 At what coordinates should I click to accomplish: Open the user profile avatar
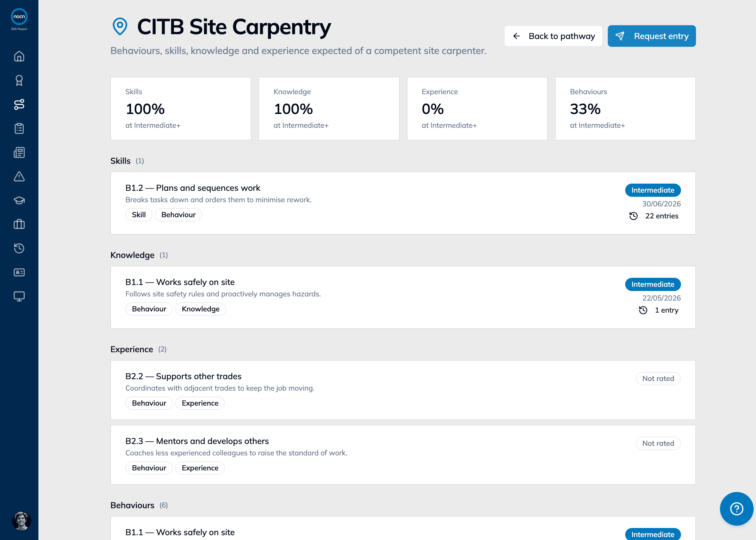click(x=22, y=521)
